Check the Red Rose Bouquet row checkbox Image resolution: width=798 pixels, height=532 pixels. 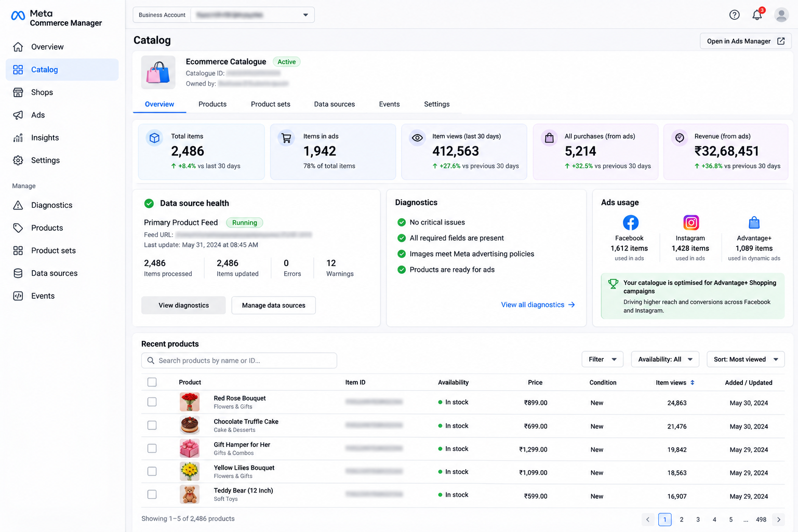(152, 402)
